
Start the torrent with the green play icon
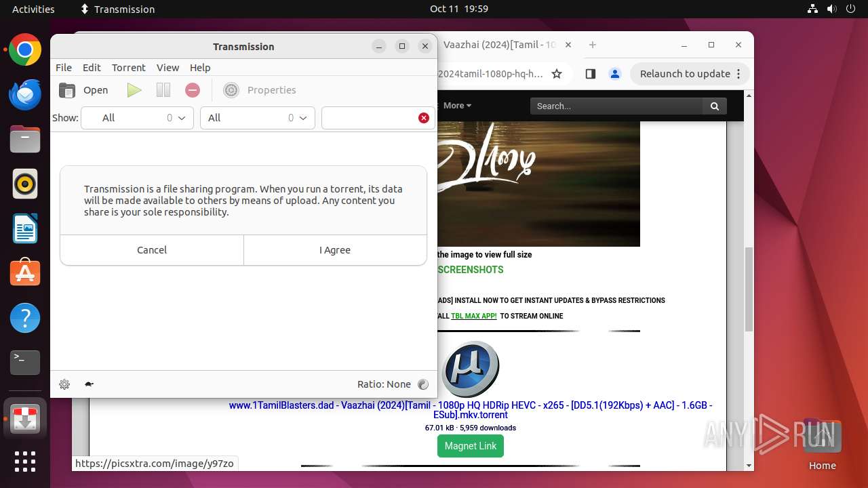point(134,90)
